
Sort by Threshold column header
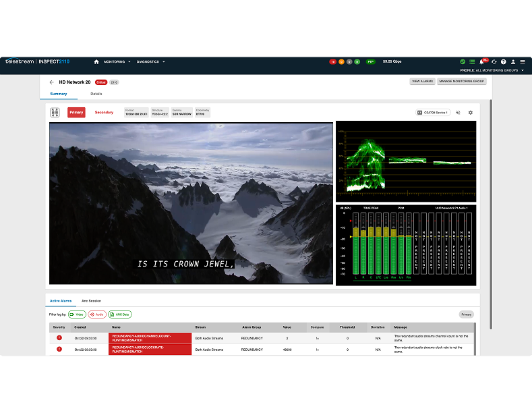pyautogui.click(x=347, y=327)
